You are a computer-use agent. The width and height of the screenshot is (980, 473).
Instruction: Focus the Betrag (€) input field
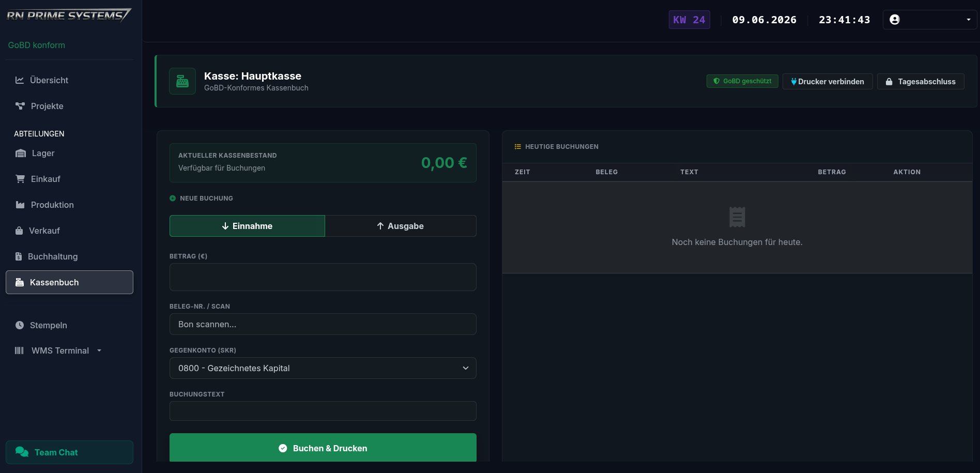[323, 277]
